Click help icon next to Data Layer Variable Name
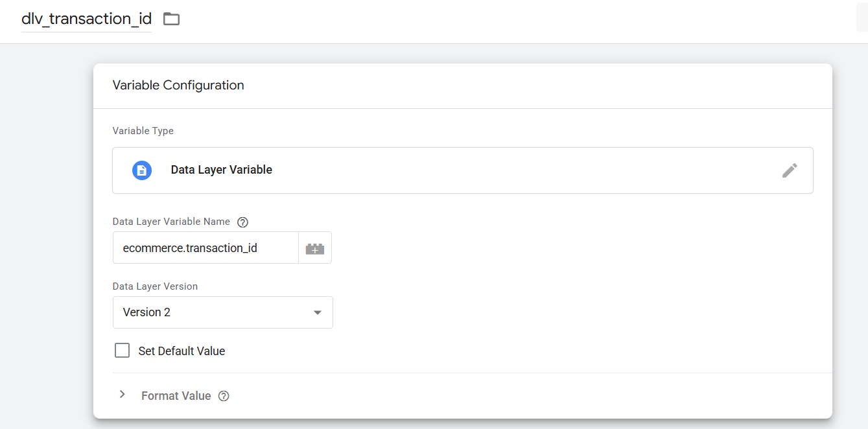Viewport: 868px width, 429px height. click(x=242, y=222)
